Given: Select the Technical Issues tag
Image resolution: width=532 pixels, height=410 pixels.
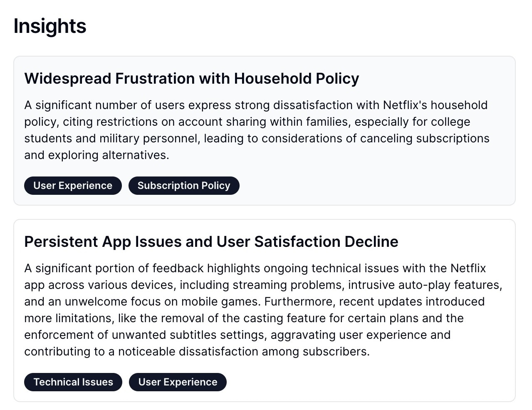Looking at the screenshot, I should click(x=73, y=382).
